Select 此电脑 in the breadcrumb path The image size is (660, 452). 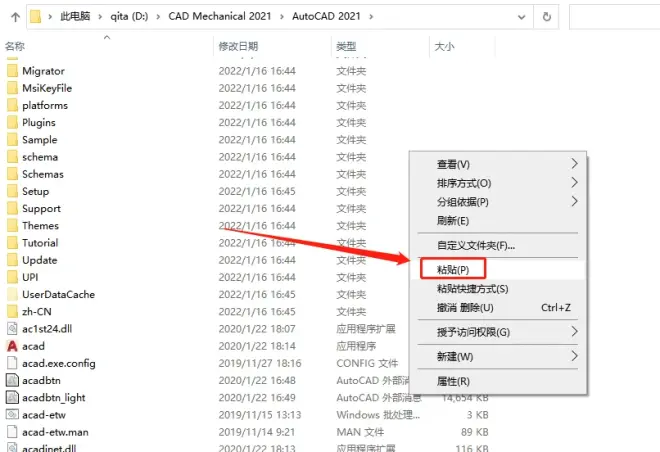(75, 16)
